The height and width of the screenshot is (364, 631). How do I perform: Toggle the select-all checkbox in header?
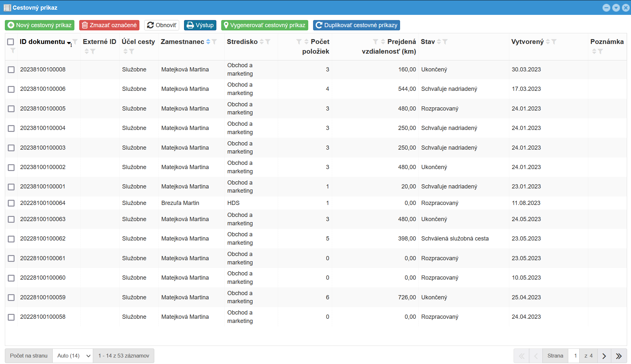click(x=11, y=42)
